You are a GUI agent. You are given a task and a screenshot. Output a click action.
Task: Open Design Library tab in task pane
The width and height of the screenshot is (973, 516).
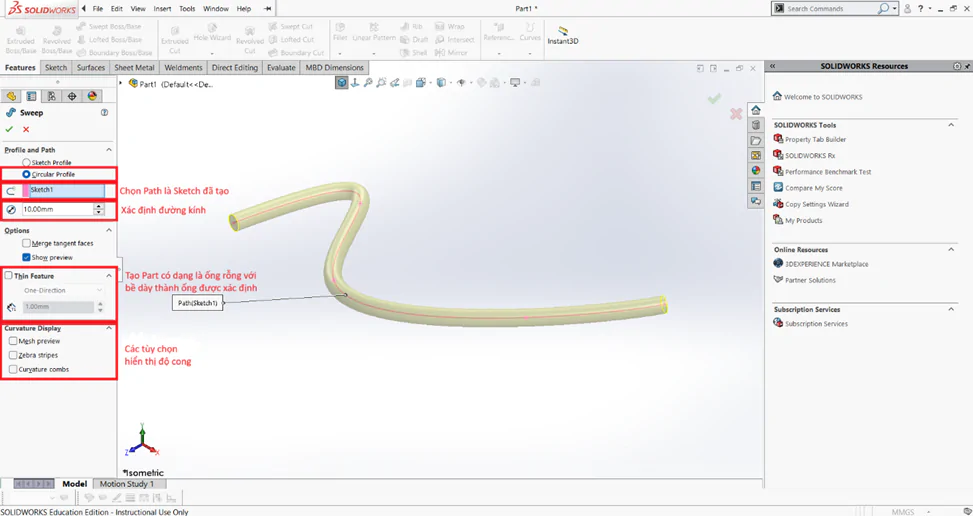pyautogui.click(x=756, y=125)
